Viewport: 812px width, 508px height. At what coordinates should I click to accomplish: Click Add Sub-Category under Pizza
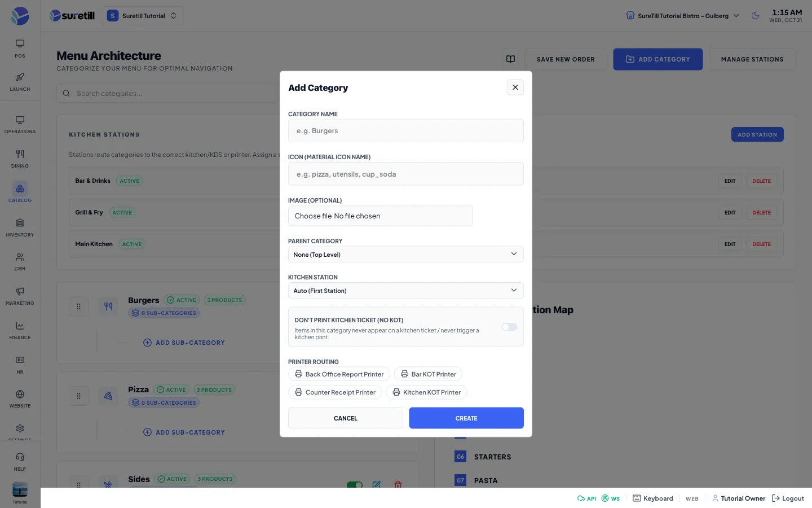184,432
